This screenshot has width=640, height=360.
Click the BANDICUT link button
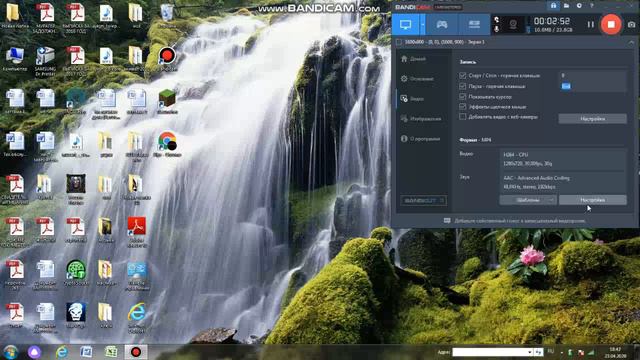pos(423,200)
